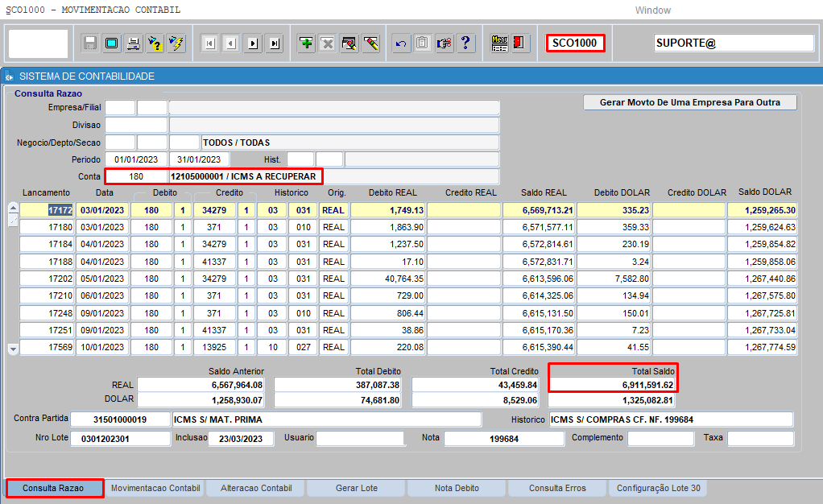Open the Menu icon in toolbar
823x504 pixels.
coord(499,43)
